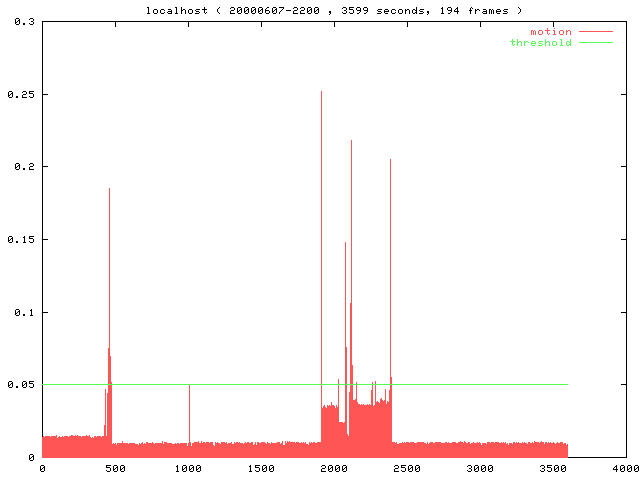Click the x-axis label 2500
Viewport: 640px width, 480px height.
click(407, 468)
